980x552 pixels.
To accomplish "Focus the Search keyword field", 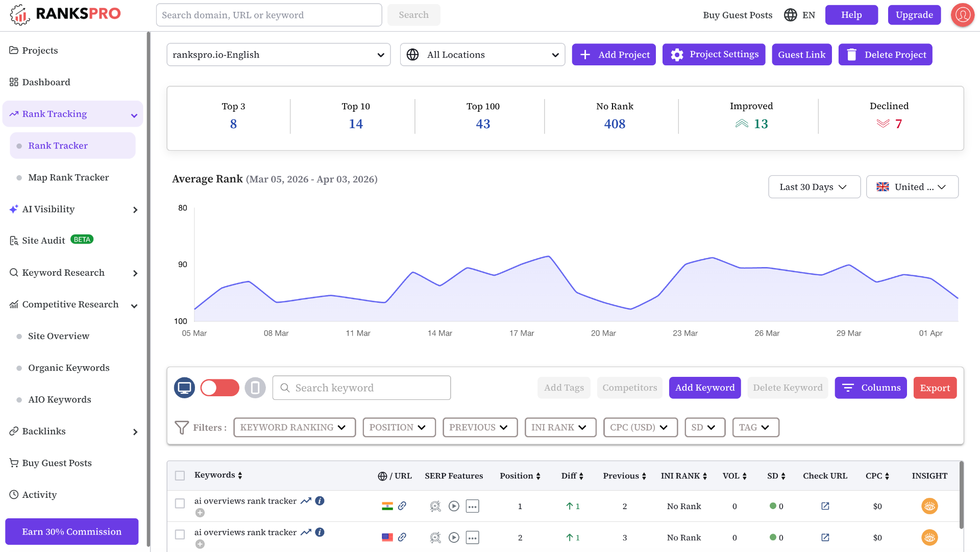I will pos(361,388).
